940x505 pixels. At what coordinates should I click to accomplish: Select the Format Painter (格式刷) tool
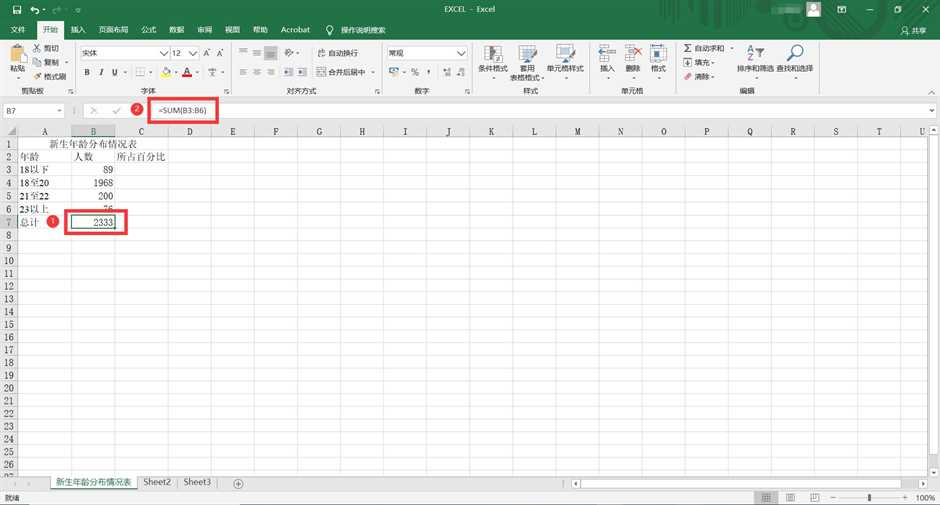pyautogui.click(x=48, y=76)
